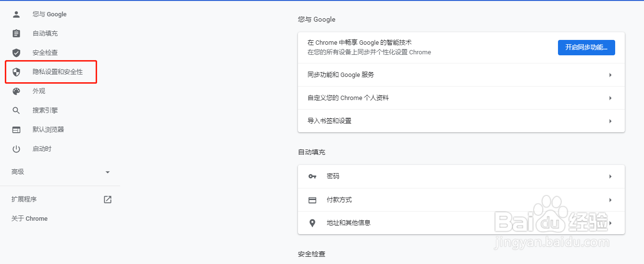Click the arrow on 地址和其他信息 row

click(x=610, y=223)
